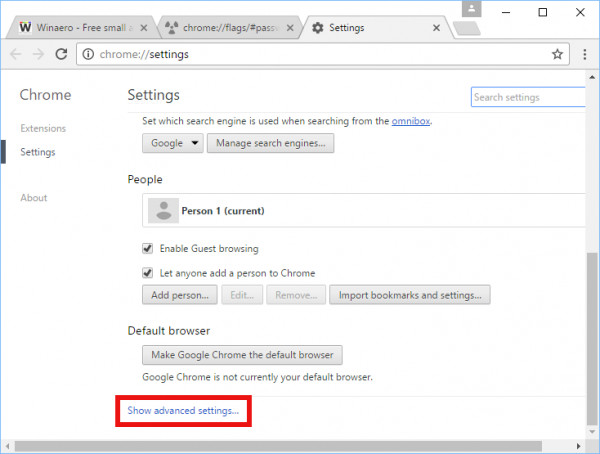Click the Remove person button
This screenshot has width=600, height=454.
[296, 295]
